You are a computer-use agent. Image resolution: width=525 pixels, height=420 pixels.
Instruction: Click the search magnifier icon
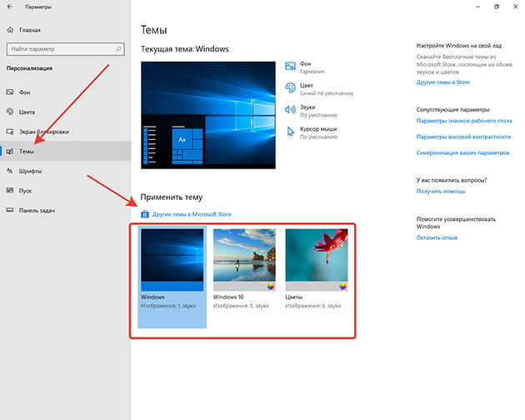tap(118, 49)
